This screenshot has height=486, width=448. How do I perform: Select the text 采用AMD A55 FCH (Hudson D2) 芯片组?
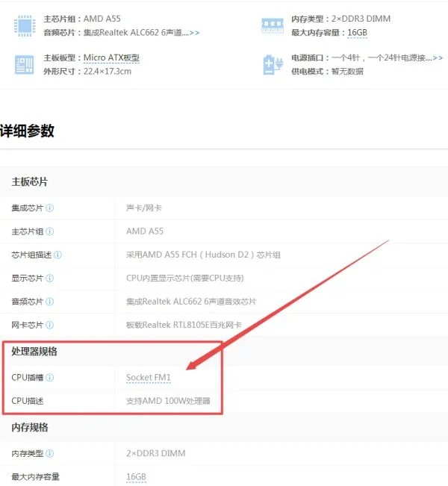tap(203, 255)
